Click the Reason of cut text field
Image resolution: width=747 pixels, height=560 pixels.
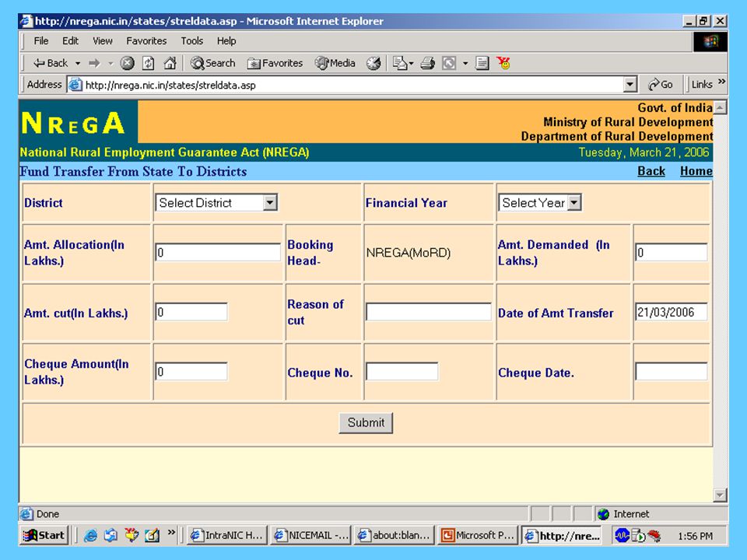[x=428, y=312]
